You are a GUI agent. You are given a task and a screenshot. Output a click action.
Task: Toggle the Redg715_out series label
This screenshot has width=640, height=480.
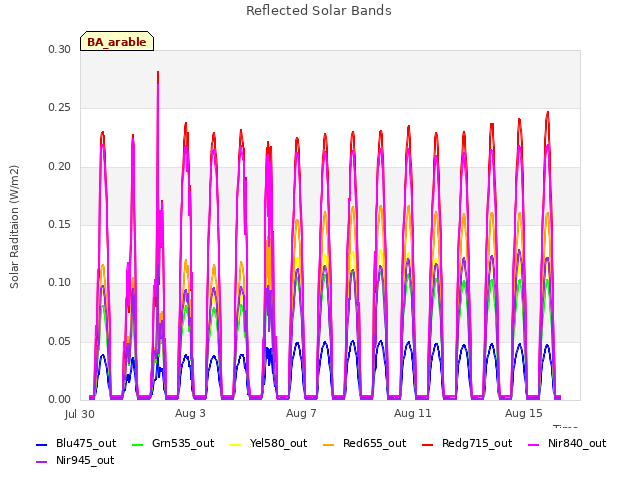pos(477,443)
